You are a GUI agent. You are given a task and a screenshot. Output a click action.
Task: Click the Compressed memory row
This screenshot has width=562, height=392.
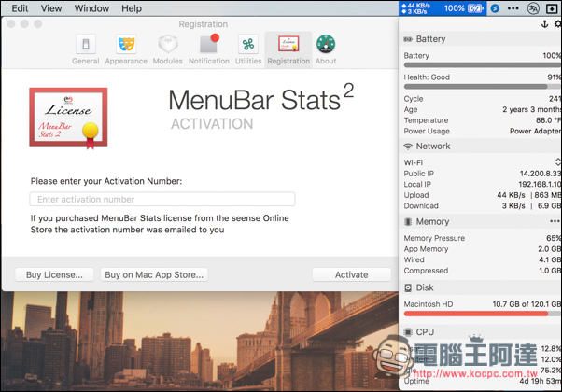click(x=483, y=271)
